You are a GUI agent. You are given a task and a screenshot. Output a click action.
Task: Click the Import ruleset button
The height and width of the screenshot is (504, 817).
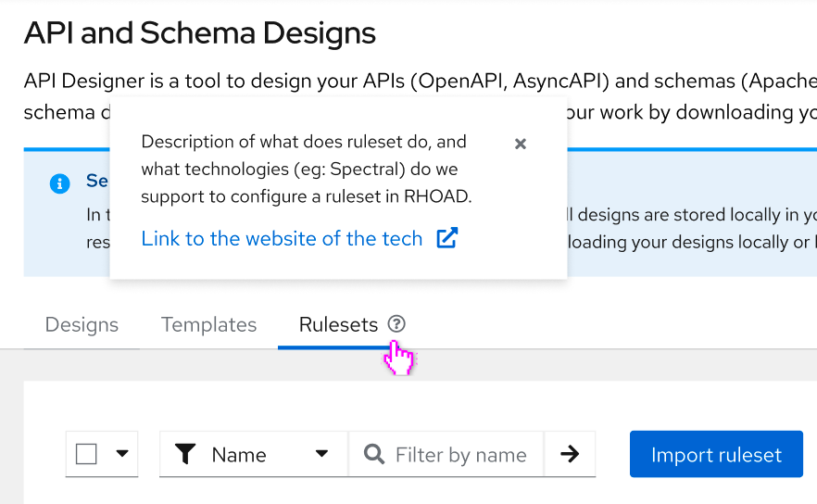(x=716, y=454)
